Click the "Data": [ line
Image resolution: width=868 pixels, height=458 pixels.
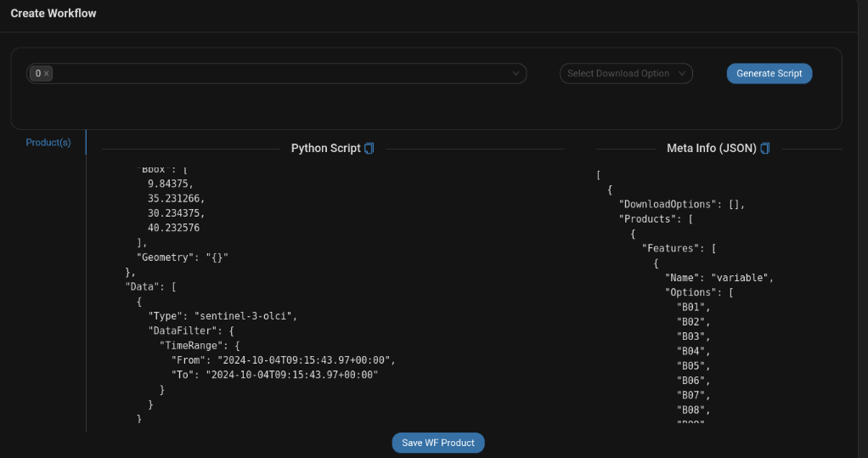pyautogui.click(x=150, y=287)
